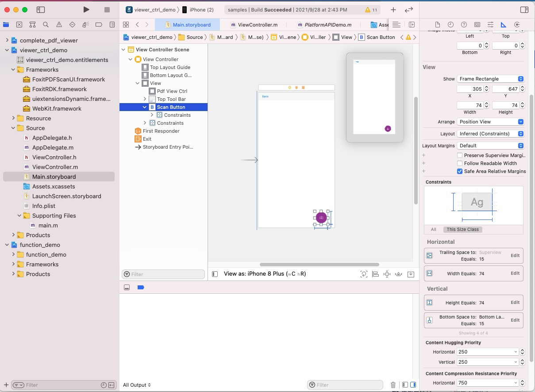Switch to the Attributes inspector

point(491,25)
